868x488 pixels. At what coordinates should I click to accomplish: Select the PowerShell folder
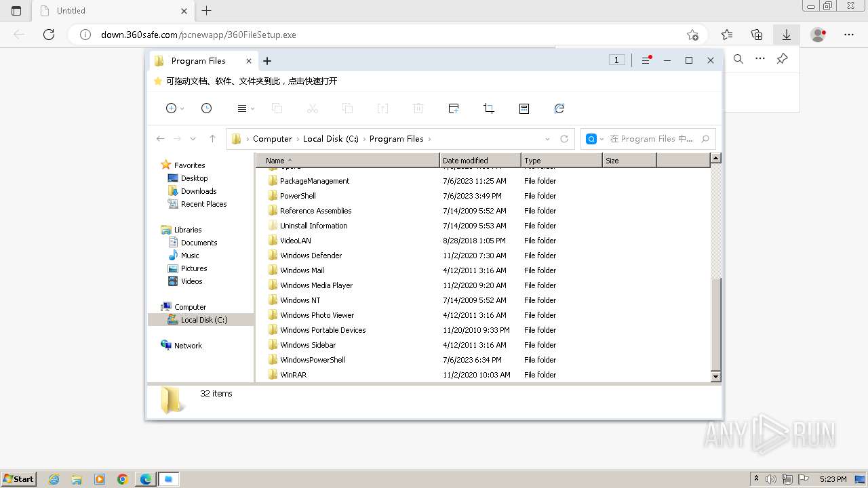coord(298,196)
